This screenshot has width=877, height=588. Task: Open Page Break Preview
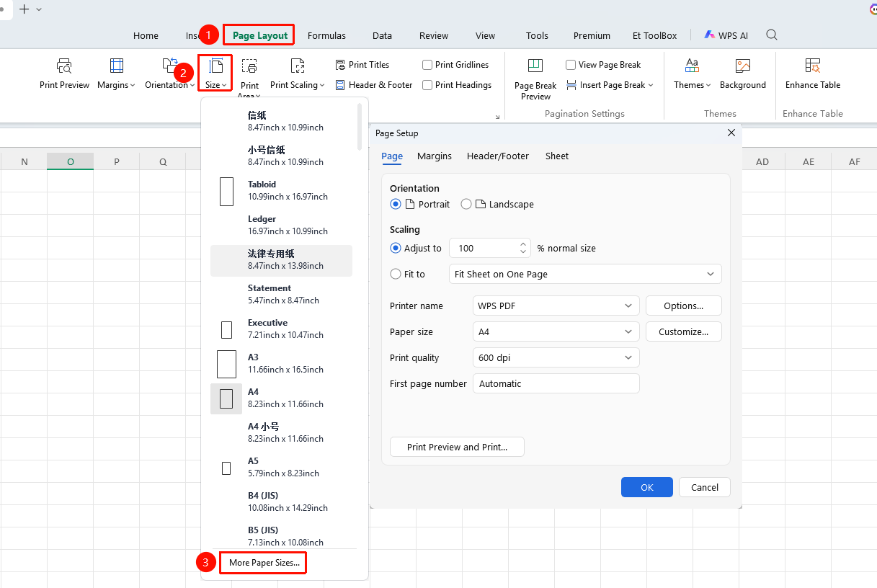pos(535,79)
